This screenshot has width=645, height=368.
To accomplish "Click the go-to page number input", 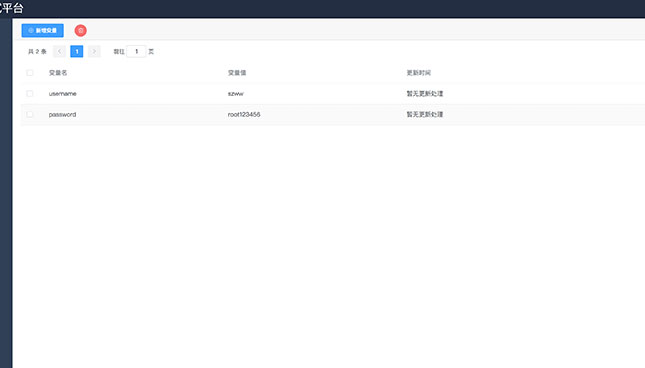I will point(136,51).
